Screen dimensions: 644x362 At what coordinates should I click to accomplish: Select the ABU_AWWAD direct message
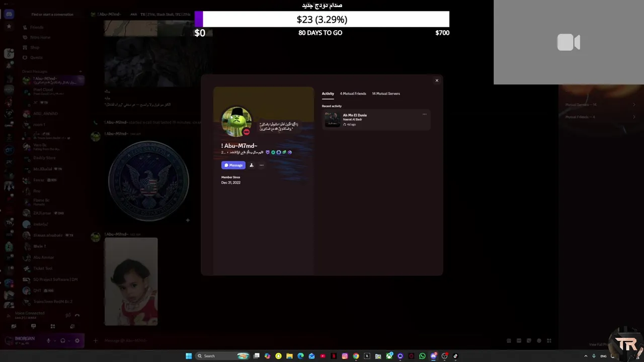point(52,114)
